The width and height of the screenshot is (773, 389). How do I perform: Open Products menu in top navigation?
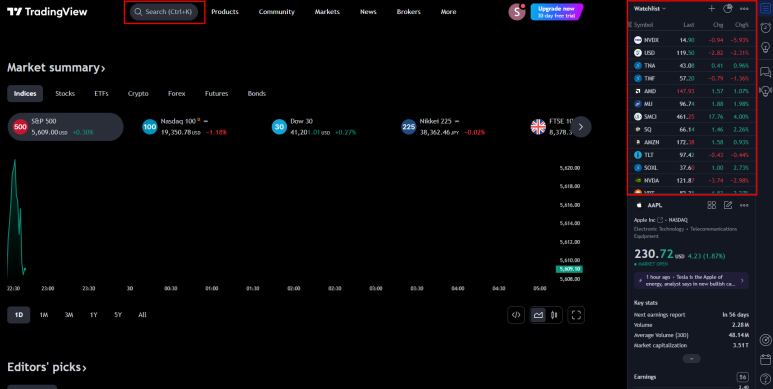click(x=225, y=12)
